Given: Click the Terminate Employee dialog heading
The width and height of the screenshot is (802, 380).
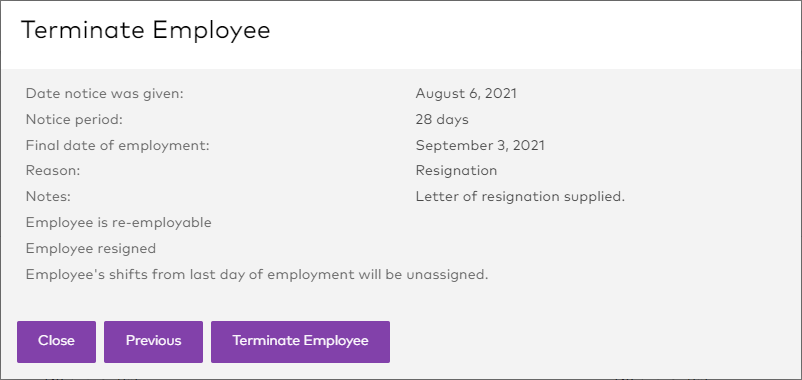Looking at the screenshot, I should (x=146, y=30).
